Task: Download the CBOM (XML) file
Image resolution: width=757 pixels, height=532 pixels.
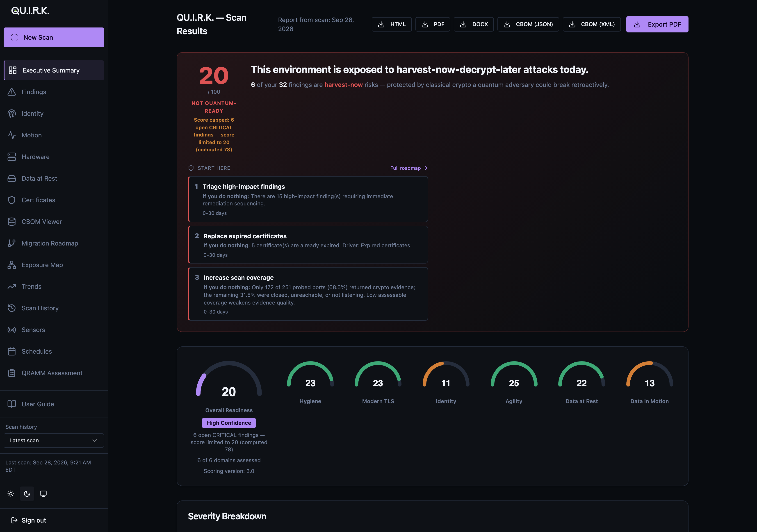Action: [592, 24]
